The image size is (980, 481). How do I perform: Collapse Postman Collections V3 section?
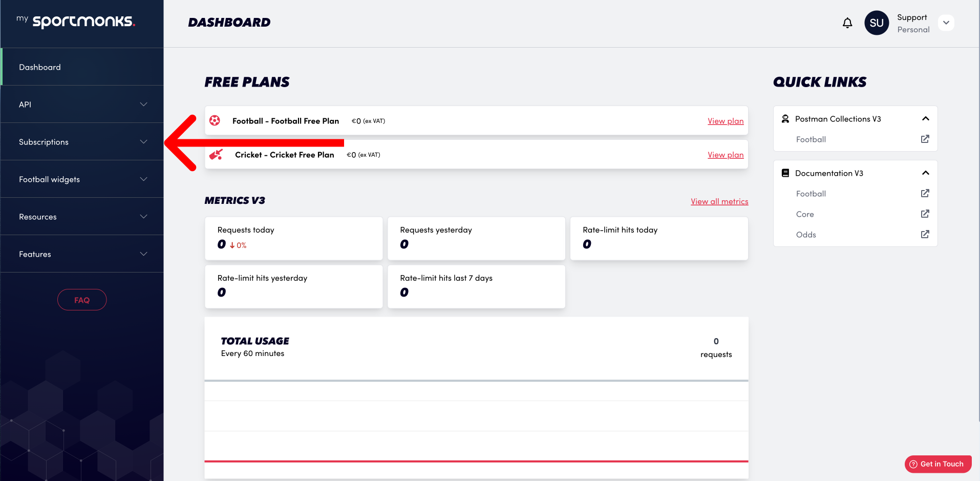coord(925,119)
